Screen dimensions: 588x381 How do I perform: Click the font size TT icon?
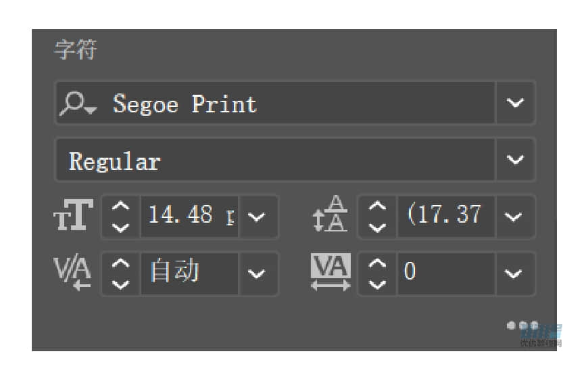click(74, 215)
